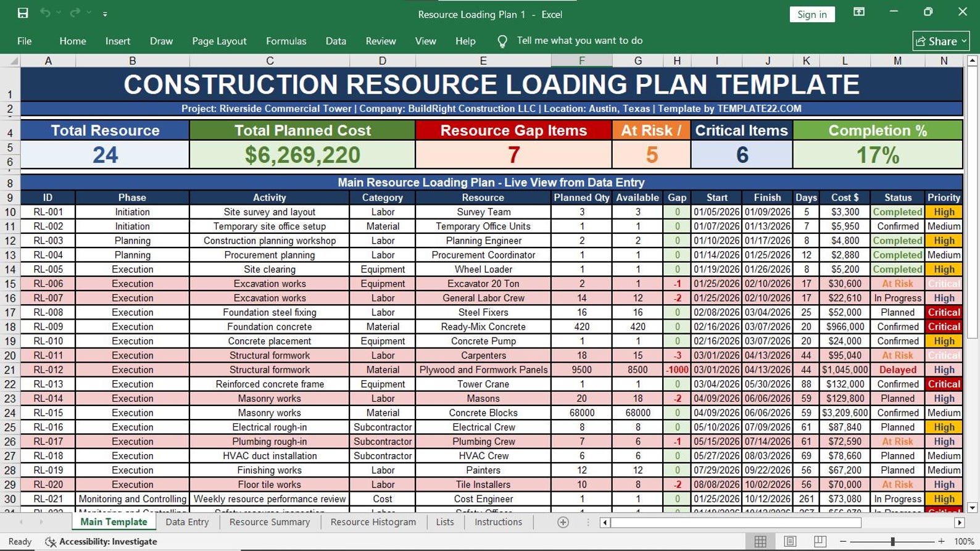Click the Redo arrow icon
The width and height of the screenshot is (980, 551).
75,13
